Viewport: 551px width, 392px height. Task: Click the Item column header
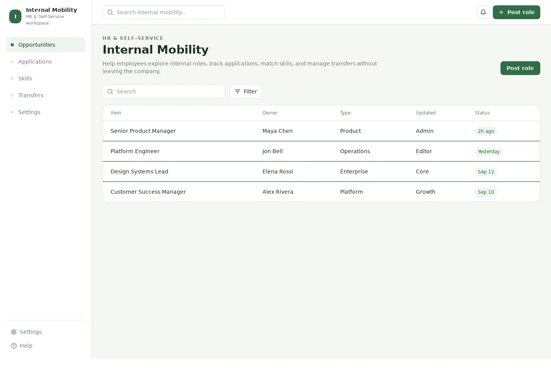(116, 113)
